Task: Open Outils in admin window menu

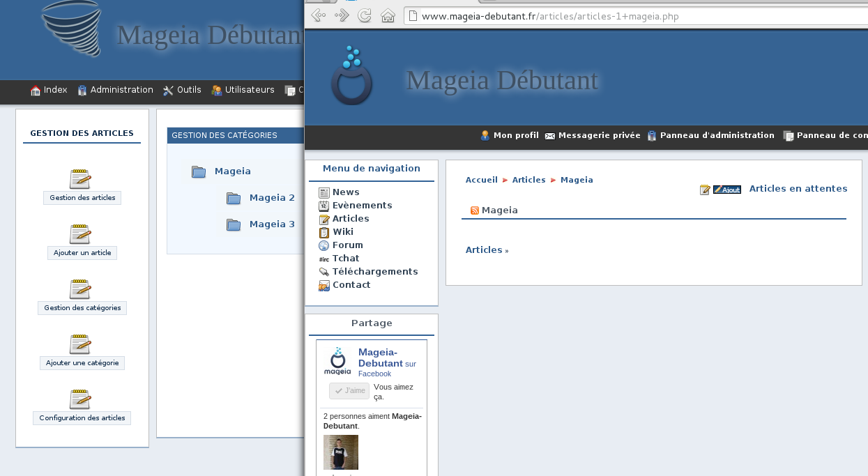Action: pos(189,90)
